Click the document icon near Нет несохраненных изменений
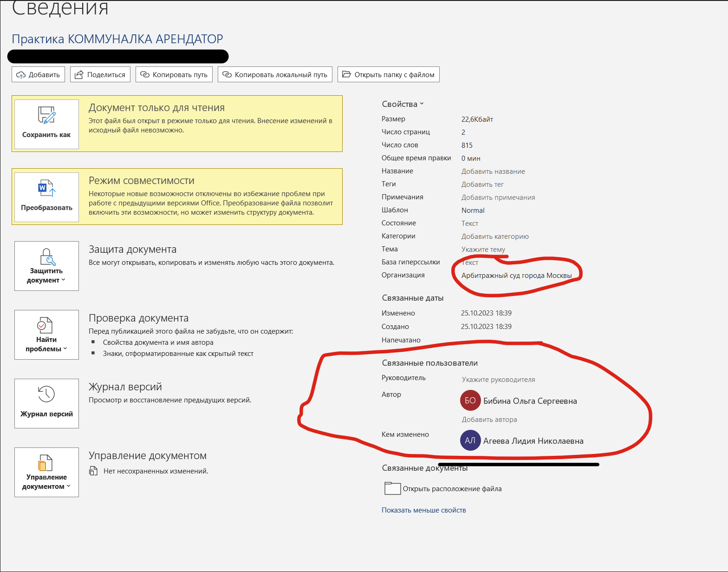 [x=93, y=471]
